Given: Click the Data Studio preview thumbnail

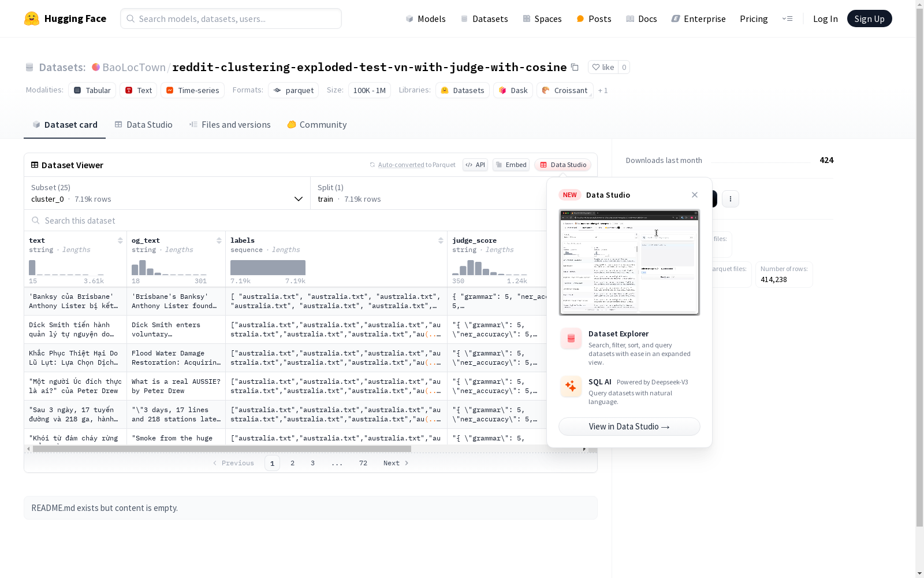Looking at the screenshot, I should tap(629, 262).
